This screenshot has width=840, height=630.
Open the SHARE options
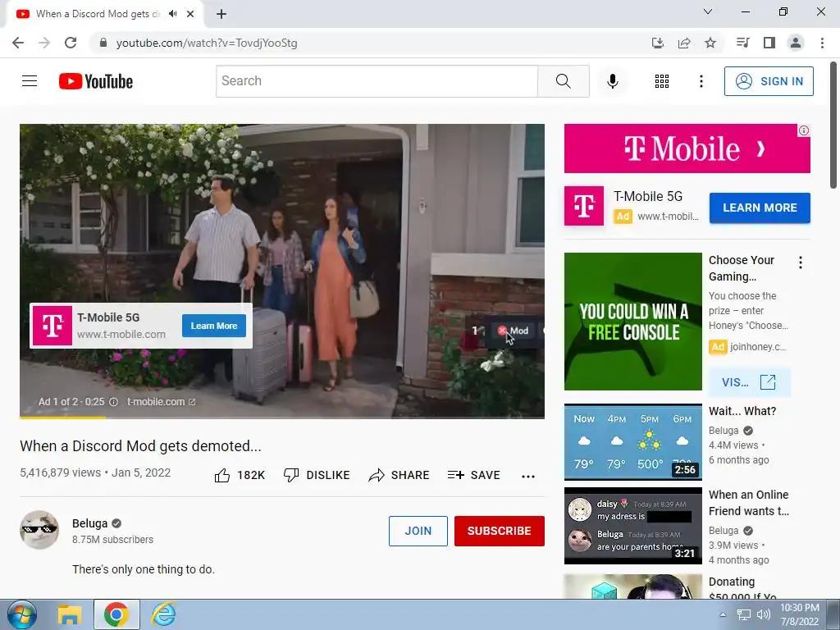399,475
